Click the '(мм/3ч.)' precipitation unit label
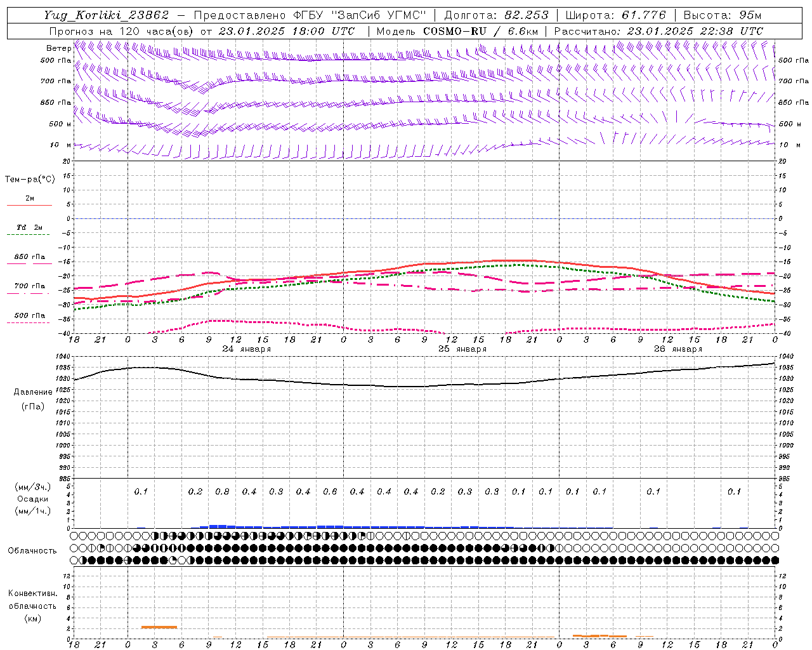The height and width of the screenshot is (650, 812). 33,487
